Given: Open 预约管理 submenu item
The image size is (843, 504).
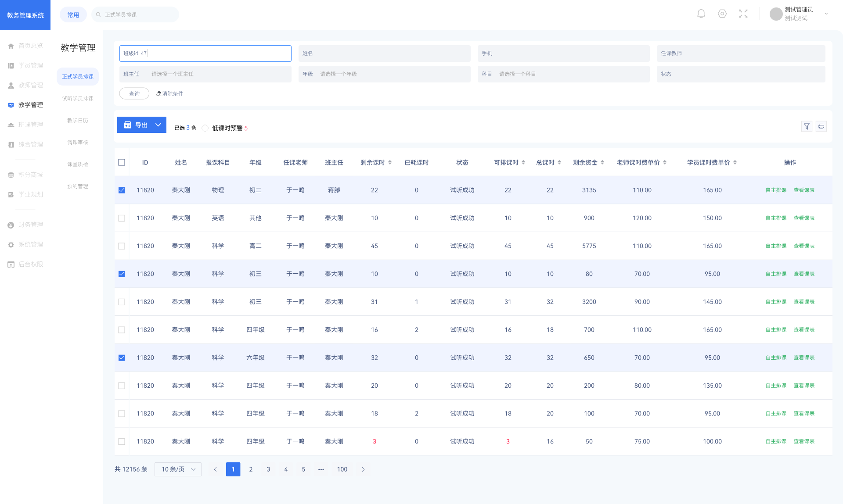Looking at the screenshot, I should (78, 186).
